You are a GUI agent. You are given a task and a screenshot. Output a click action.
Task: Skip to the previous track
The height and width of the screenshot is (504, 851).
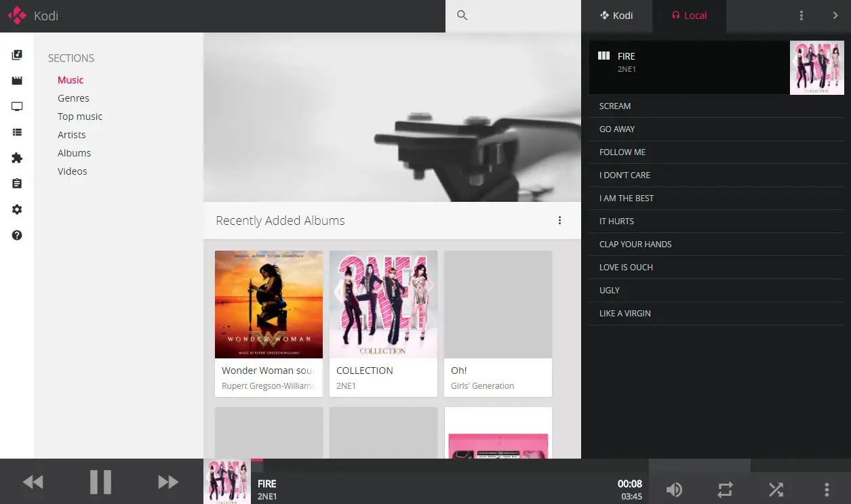(x=33, y=482)
